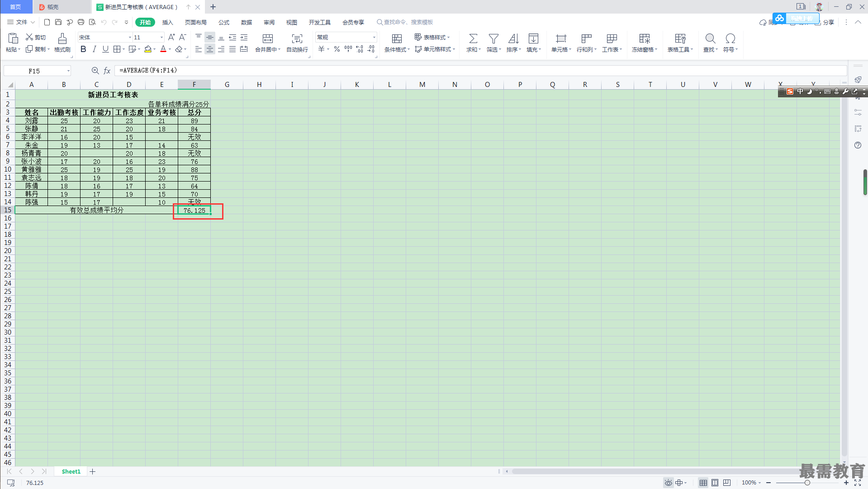This screenshot has height=489, width=868.
Task: Select the Sheet1 worksheet tab
Action: click(71, 471)
